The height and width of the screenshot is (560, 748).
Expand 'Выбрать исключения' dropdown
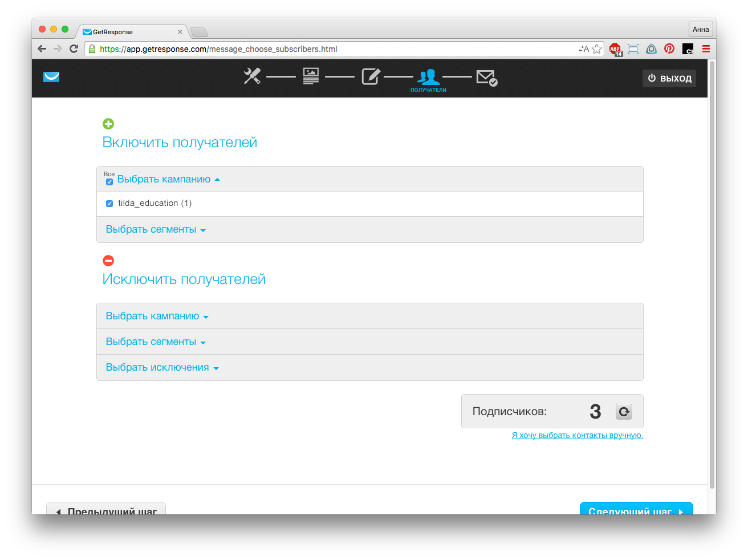pyautogui.click(x=162, y=368)
